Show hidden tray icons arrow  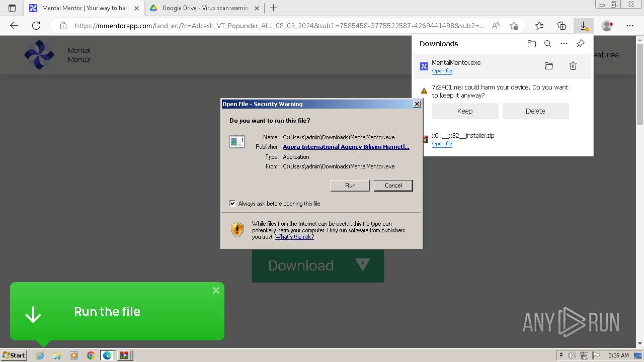[561, 355]
